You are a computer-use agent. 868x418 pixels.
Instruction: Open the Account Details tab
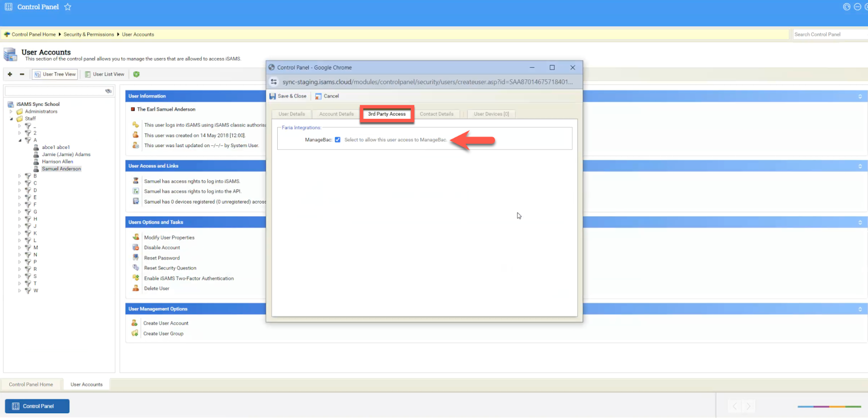(x=336, y=114)
